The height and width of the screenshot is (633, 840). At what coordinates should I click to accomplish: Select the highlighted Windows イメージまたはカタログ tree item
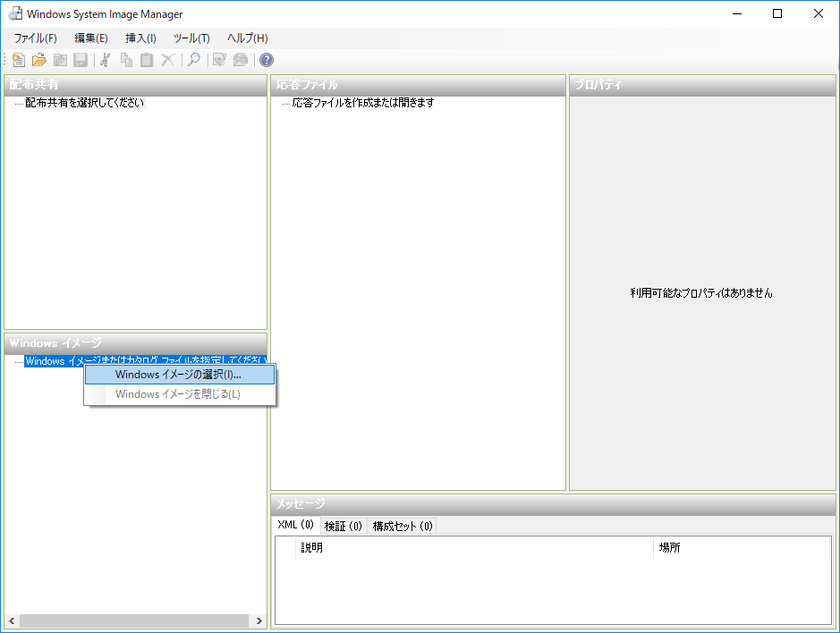click(145, 361)
